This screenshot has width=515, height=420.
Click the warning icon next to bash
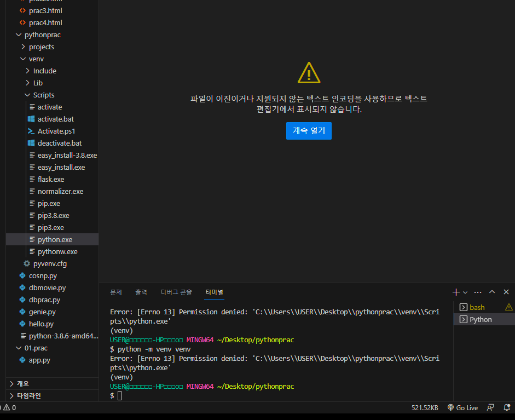[509, 307]
